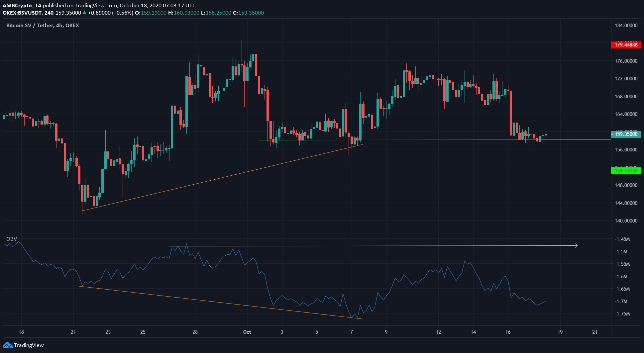Click the -1.6M OBV axis label
Screen dimensions: 644x353
(621, 277)
